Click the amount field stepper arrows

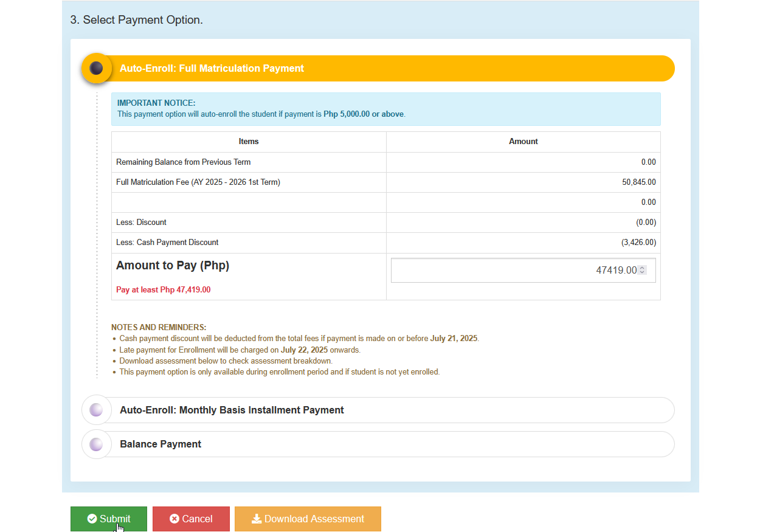point(642,270)
